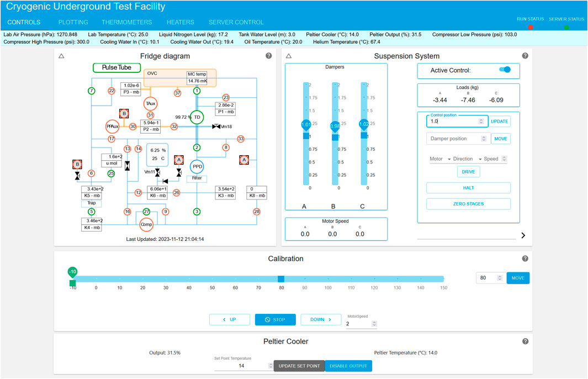This screenshot has height=379, width=588.
Task: Toggle green valve 5 below Trap
Action: 92,212
